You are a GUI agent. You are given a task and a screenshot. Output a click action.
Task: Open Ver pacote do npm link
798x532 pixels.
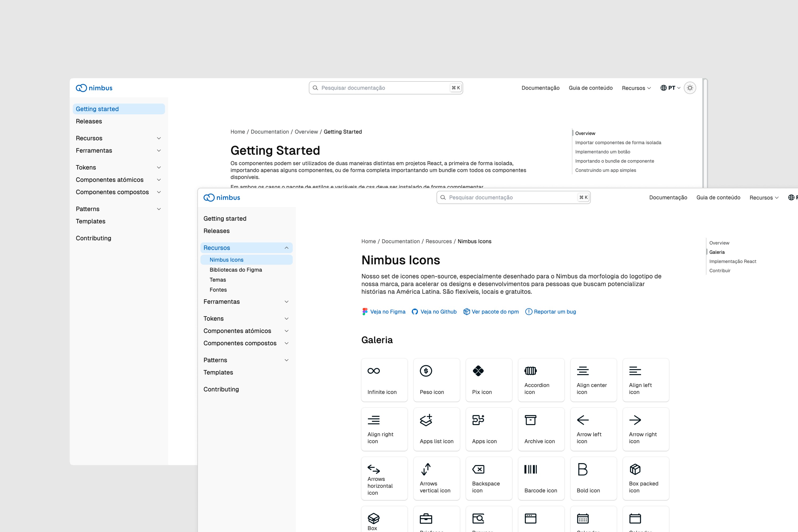point(491,311)
